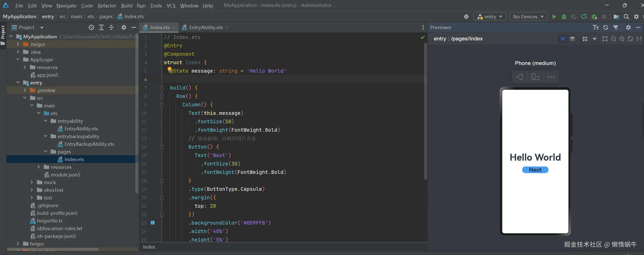The height and width of the screenshot is (255, 644).
Task: Switch to the EntryAbility.ets tab
Action: coord(206,27)
